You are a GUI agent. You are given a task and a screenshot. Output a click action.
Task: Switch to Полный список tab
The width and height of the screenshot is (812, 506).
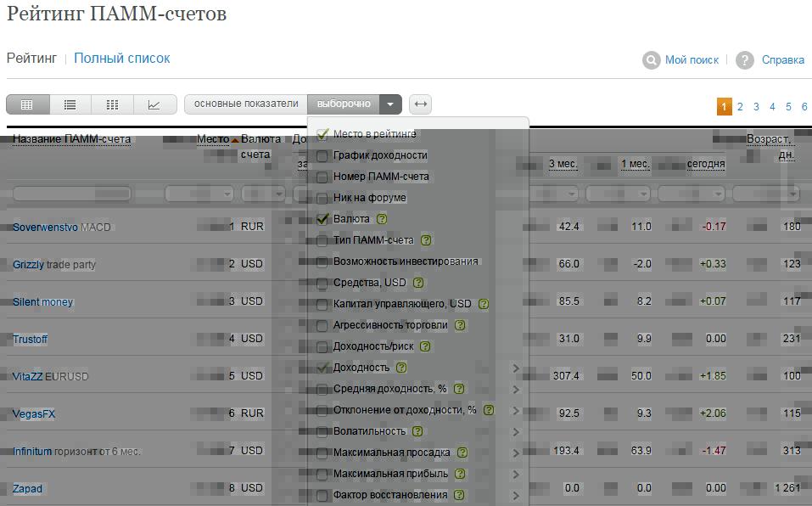coord(122,59)
